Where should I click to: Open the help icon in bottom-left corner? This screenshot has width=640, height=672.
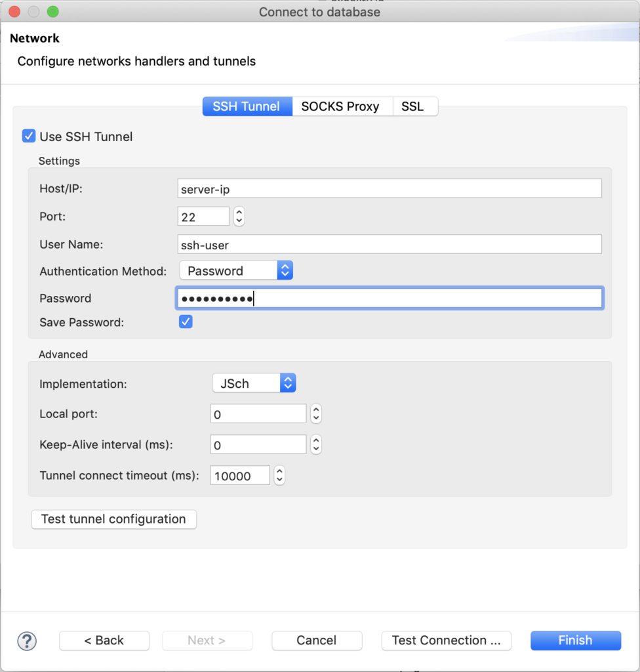click(27, 641)
